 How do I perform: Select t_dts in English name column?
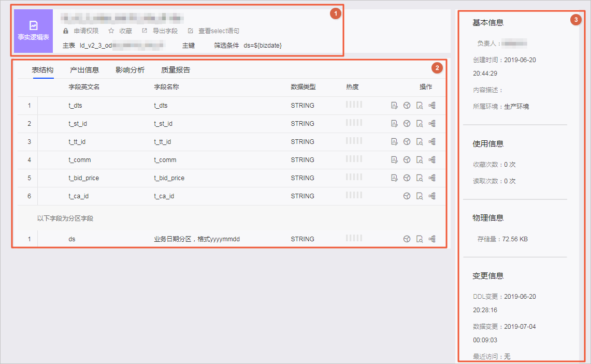tap(76, 106)
